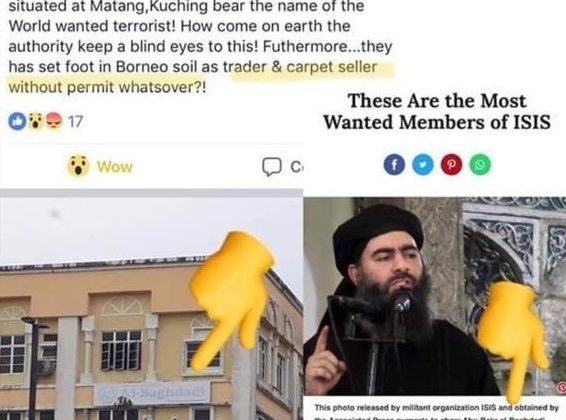Click the post text about Matang, Kuching
The height and width of the screenshot is (420, 566).
(200, 47)
